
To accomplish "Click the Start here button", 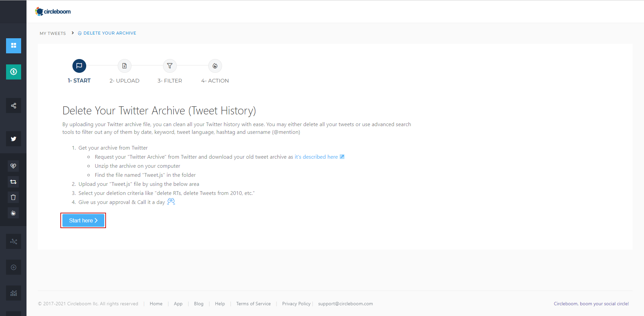I will coord(83,220).
